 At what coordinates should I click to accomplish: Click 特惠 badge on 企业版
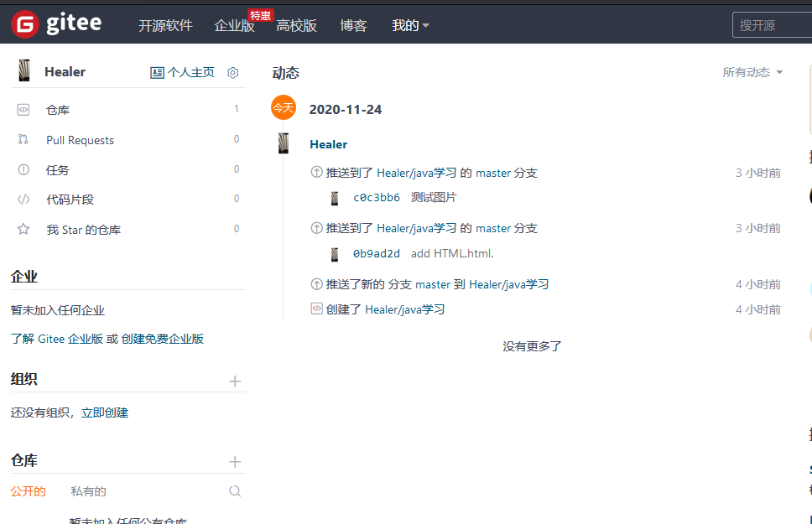(x=261, y=16)
